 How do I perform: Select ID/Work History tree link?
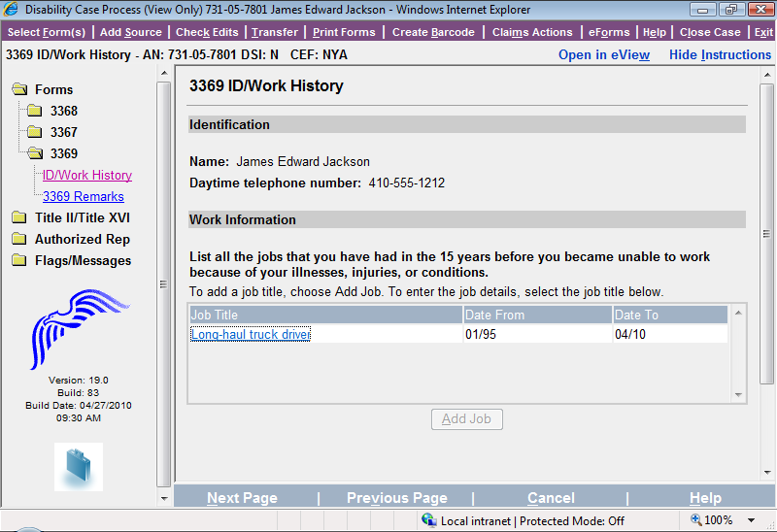[x=87, y=175]
